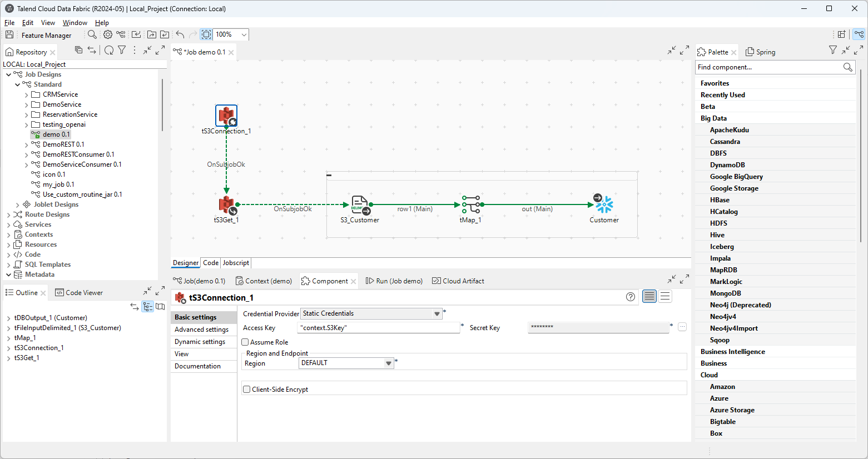Image resolution: width=868 pixels, height=459 pixels.
Task: Open the Repository view menu (three dots)
Action: click(x=135, y=50)
